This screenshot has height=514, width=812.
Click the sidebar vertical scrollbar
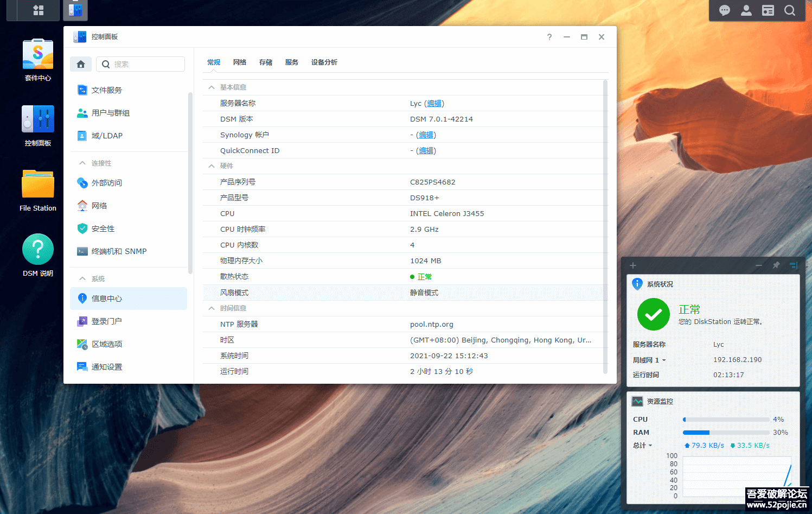click(190, 183)
